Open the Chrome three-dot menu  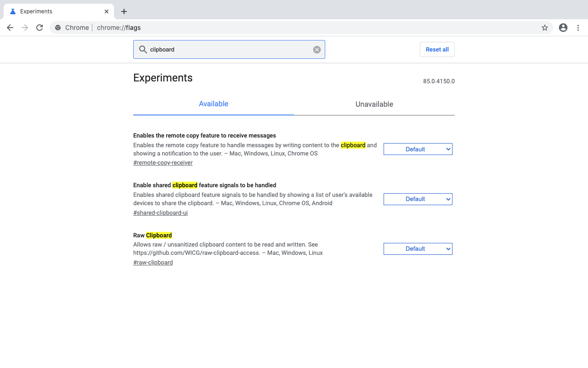[x=578, y=28]
